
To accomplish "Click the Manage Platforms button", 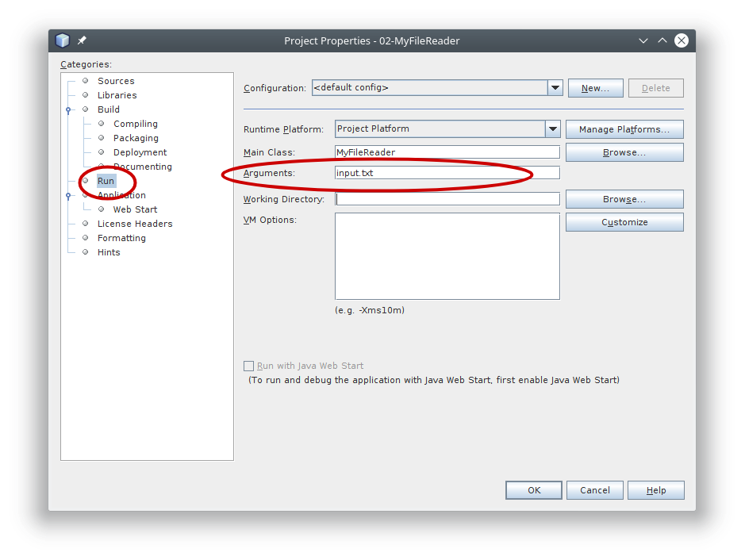I will tap(624, 129).
